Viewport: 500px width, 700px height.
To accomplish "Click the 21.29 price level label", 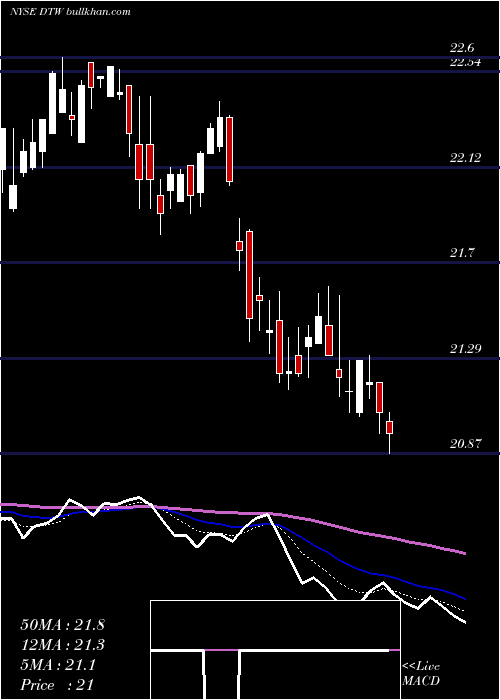I will (x=466, y=348).
